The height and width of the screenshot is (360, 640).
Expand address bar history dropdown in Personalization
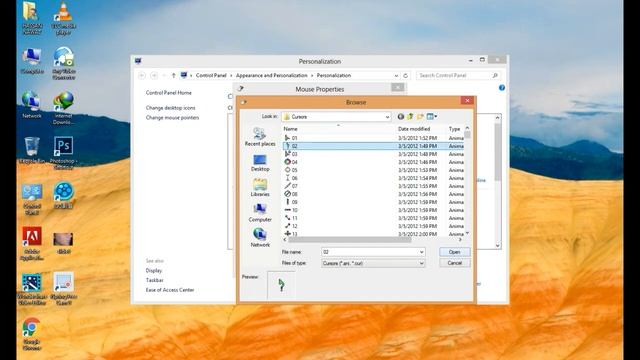pos(396,76)
